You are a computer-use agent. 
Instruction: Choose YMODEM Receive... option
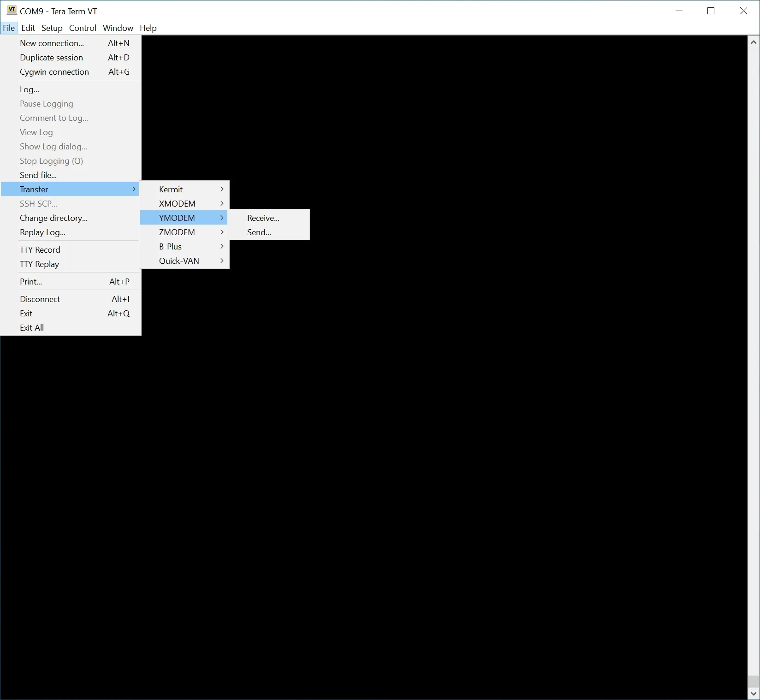[x=268, y=218]
